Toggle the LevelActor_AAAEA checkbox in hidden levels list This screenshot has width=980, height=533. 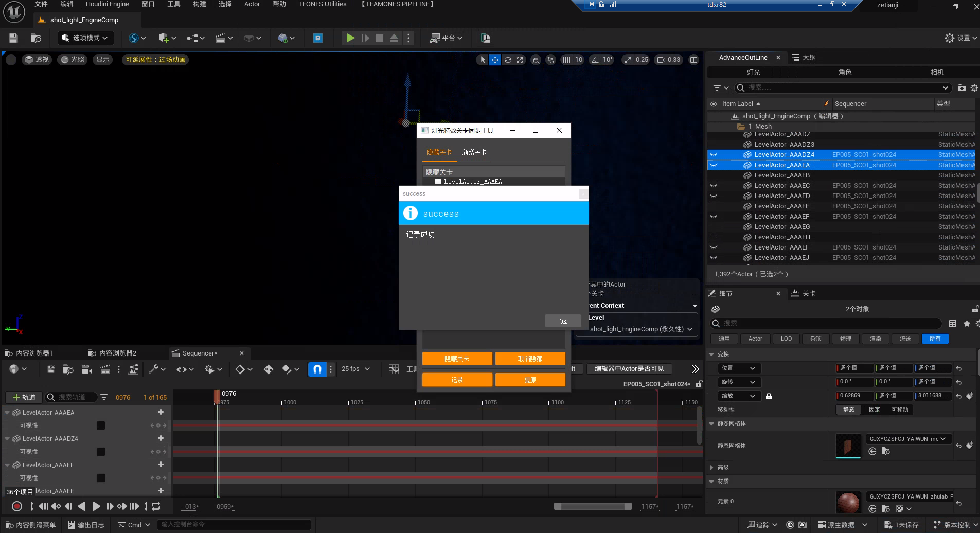coord(438,182)
